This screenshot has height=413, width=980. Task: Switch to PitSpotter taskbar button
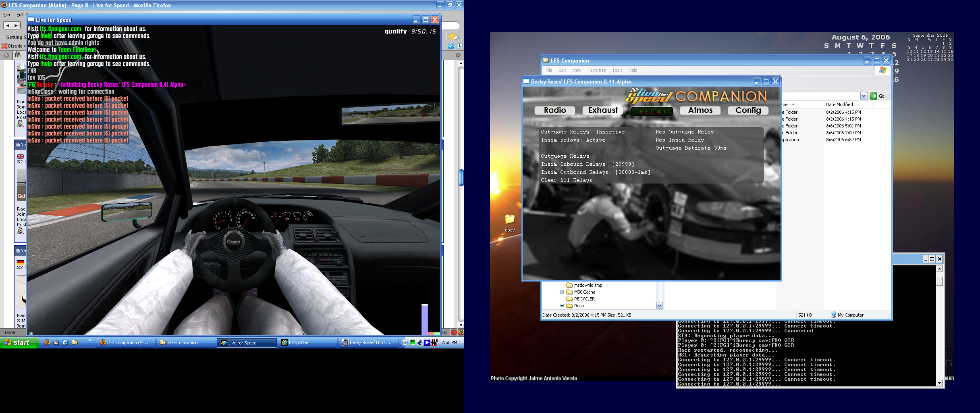(x=307, y=342)
